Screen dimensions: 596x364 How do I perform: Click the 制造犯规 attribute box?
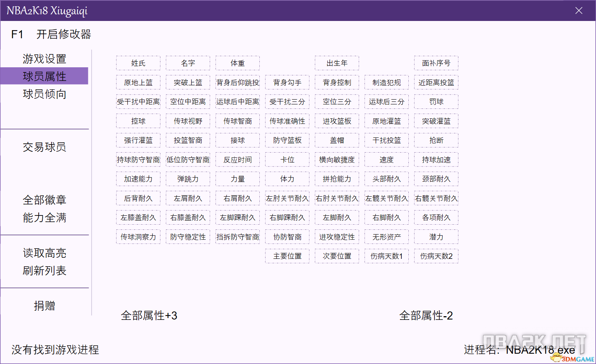pyautogui.click(x=387, y=82)
